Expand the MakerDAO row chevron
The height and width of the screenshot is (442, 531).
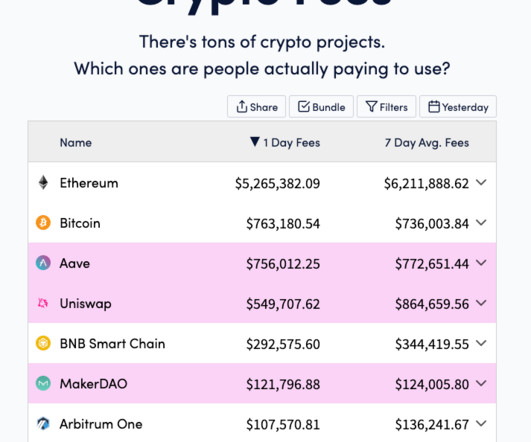click(481, 383)
